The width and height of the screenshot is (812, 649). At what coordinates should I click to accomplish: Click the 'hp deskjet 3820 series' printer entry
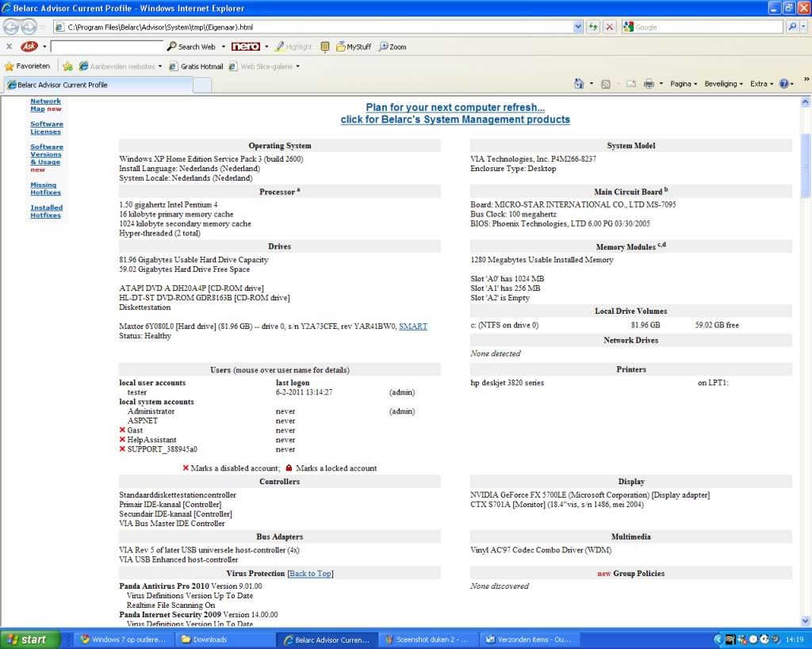click(507, 383)
